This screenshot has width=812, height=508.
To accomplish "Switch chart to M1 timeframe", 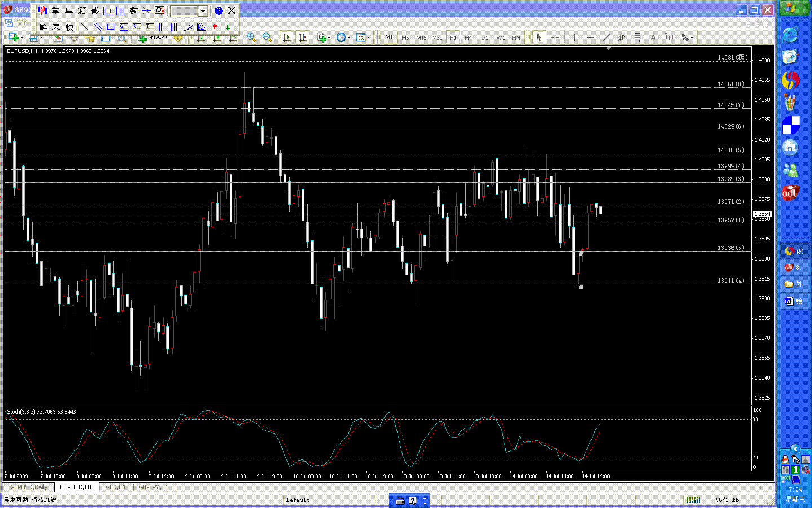I will tap(389, 37).
